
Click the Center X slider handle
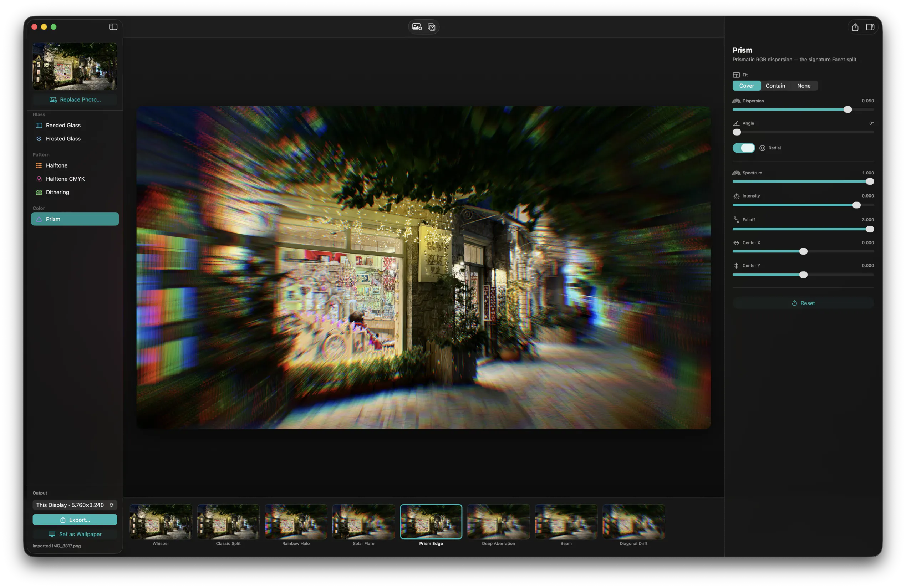(x=803, y=251)
